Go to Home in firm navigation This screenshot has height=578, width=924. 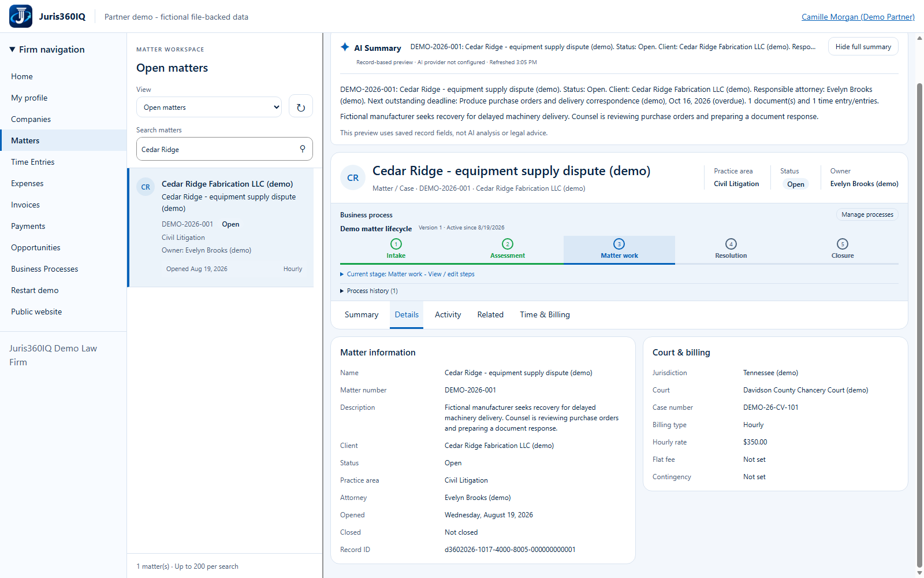64,76
